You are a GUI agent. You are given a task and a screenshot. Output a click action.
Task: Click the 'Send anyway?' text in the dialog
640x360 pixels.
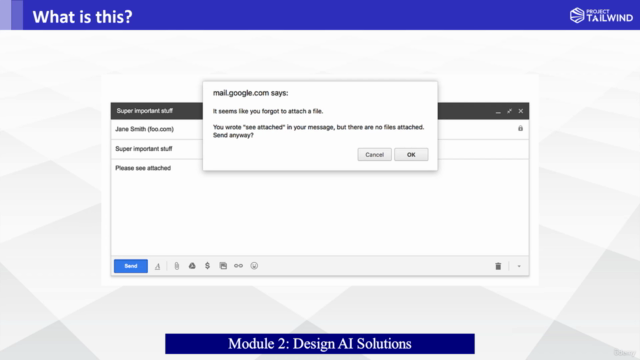[233, 136]
